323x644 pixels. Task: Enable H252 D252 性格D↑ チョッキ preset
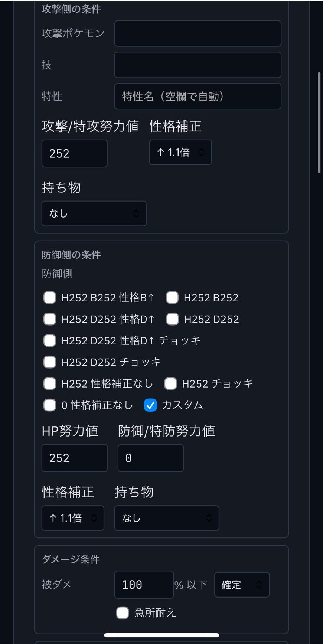point(49,340)
